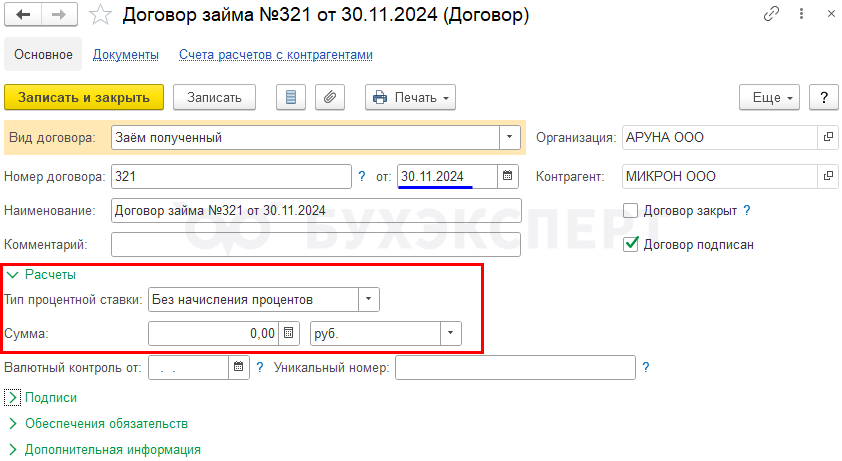
Task: Open help with the question mark button
Action: coord(824,97)
